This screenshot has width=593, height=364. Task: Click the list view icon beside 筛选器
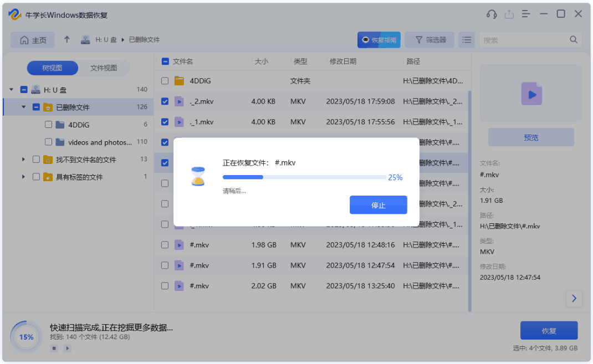pos(467,40)
